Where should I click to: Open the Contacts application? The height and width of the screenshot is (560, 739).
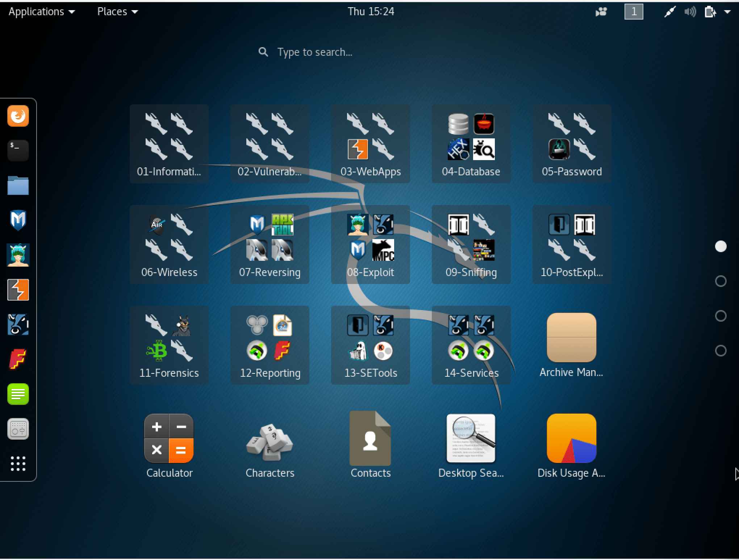[x=370, y=439]
